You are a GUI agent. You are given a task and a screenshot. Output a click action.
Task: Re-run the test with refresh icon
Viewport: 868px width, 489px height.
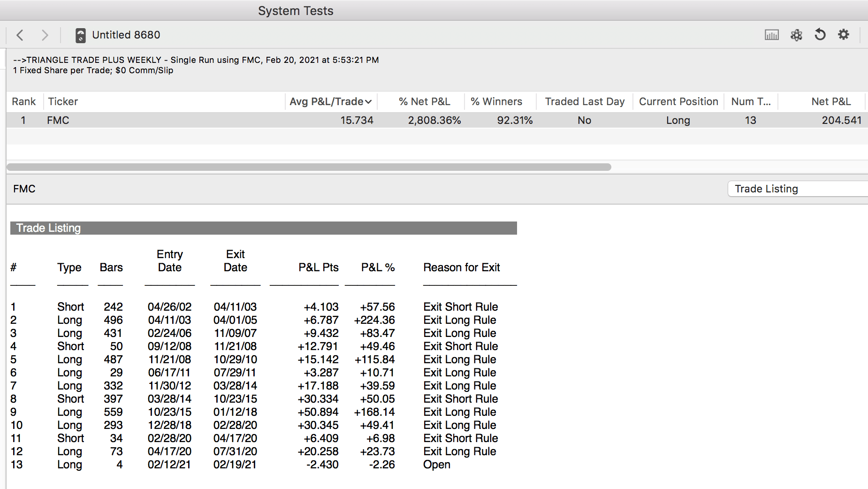(x=820, y=35)
